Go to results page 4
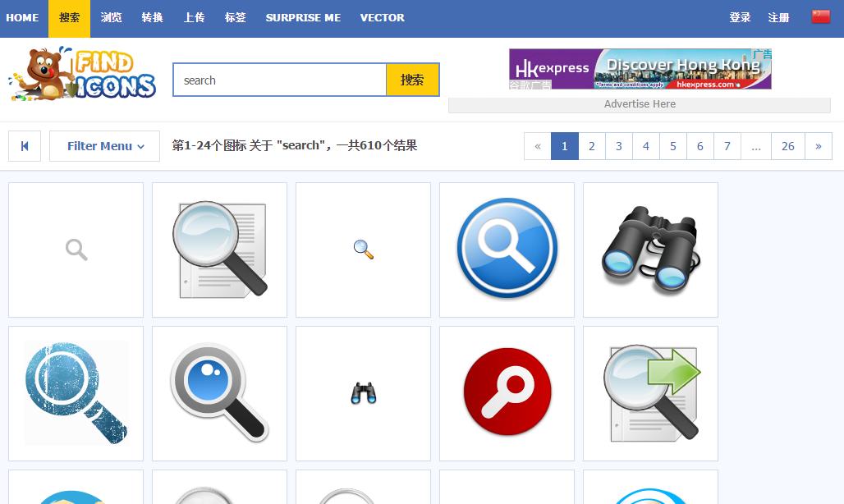The height and width of the screenshot is (504, 844). 646,146
